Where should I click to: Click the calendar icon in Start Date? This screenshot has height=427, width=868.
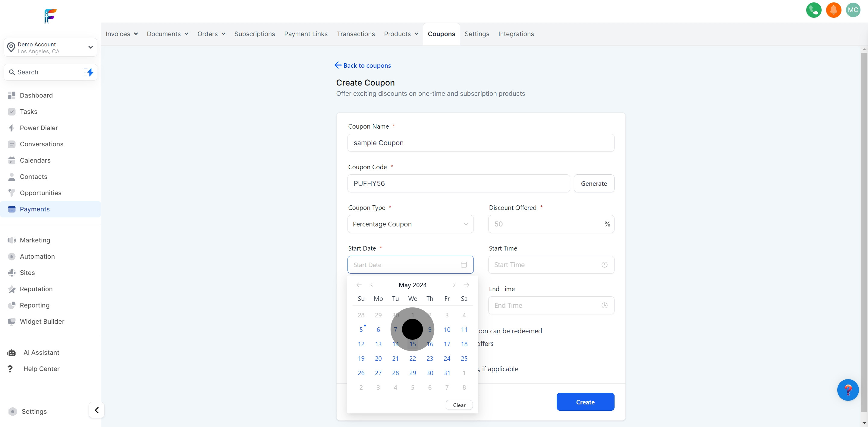coord(464,265)
